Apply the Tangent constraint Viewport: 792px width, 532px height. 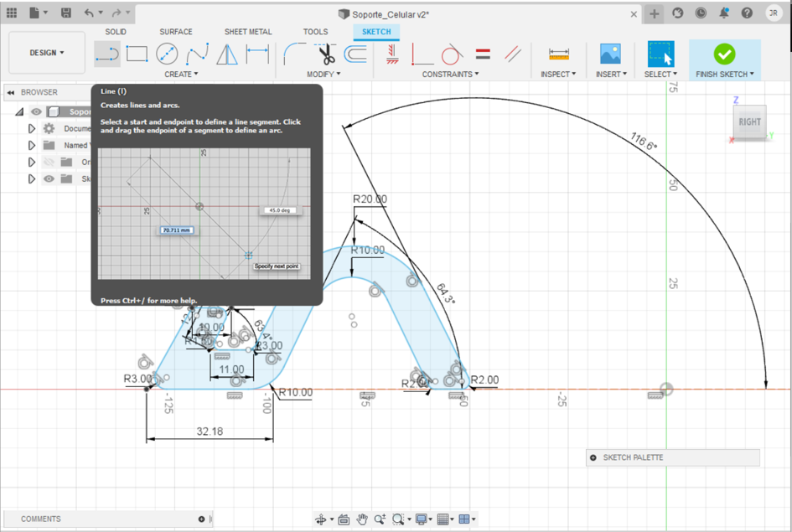(x=452, y=54)
